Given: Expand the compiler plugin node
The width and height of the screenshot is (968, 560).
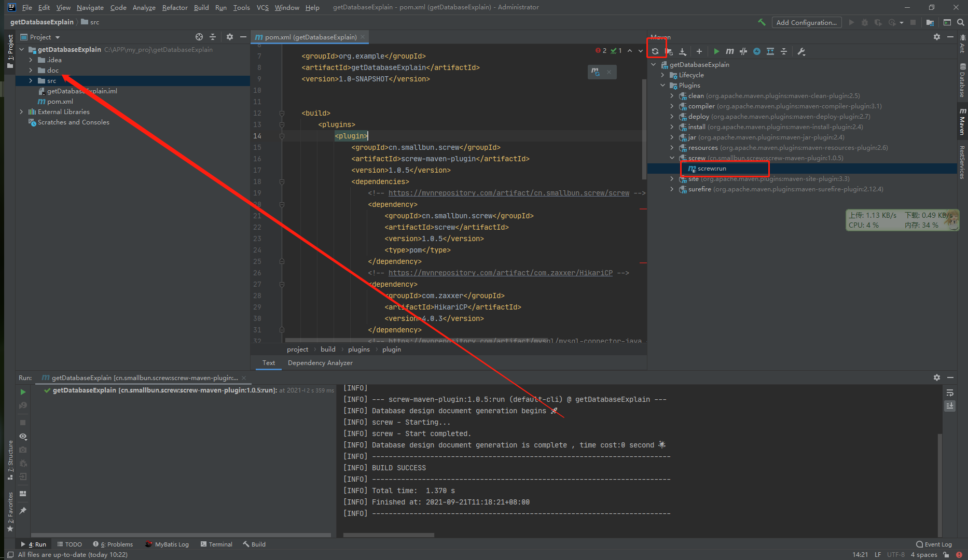Looking at the screenshot, I should 672,106.
